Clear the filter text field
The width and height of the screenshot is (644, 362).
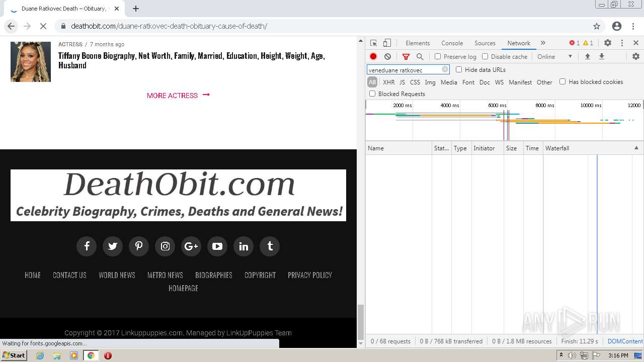click(445, 70)
